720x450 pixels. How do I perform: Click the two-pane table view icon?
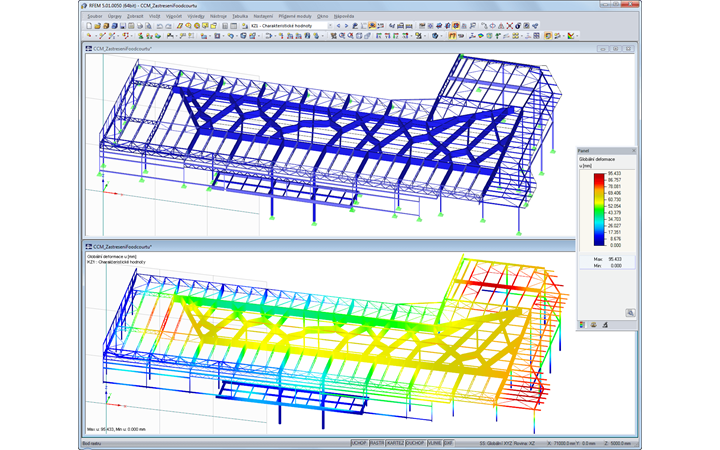click(233, 26)
